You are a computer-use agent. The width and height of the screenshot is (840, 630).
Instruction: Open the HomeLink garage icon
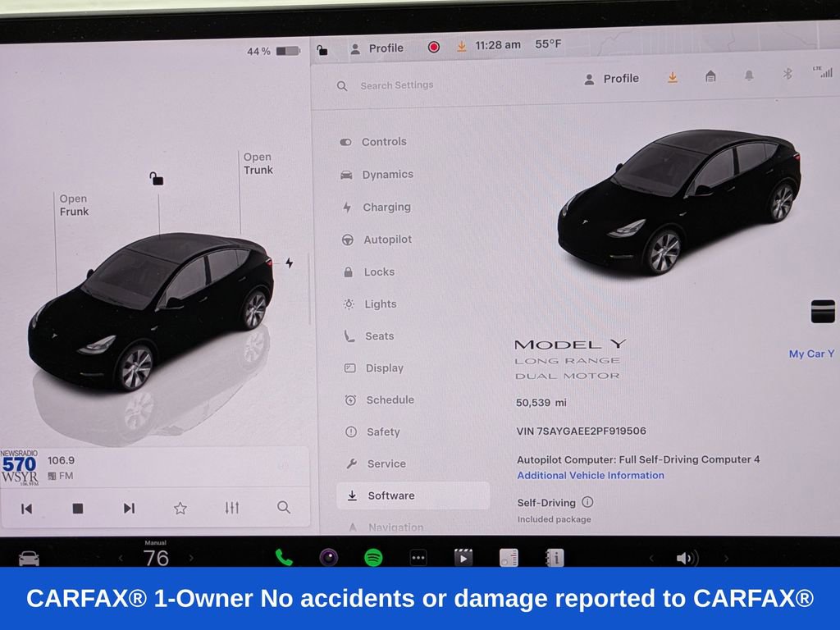(710, 76)
